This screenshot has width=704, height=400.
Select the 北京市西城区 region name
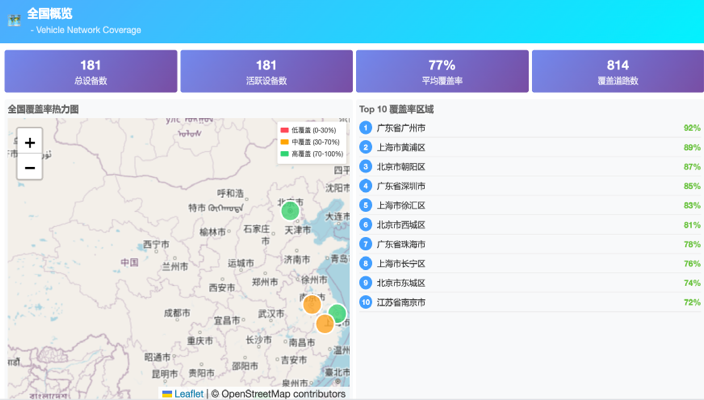coord(401,224)
